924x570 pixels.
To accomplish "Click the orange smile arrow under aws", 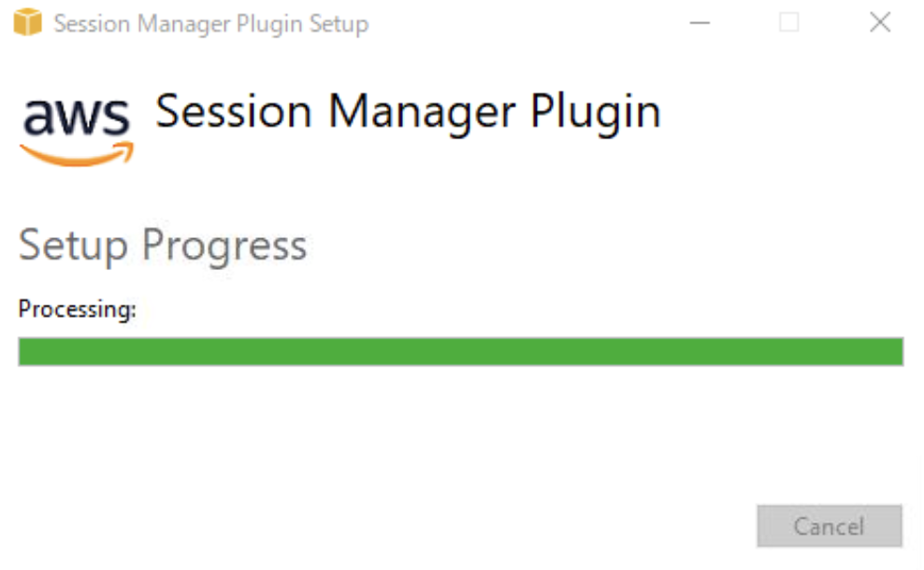I will (x=77, y=155).
